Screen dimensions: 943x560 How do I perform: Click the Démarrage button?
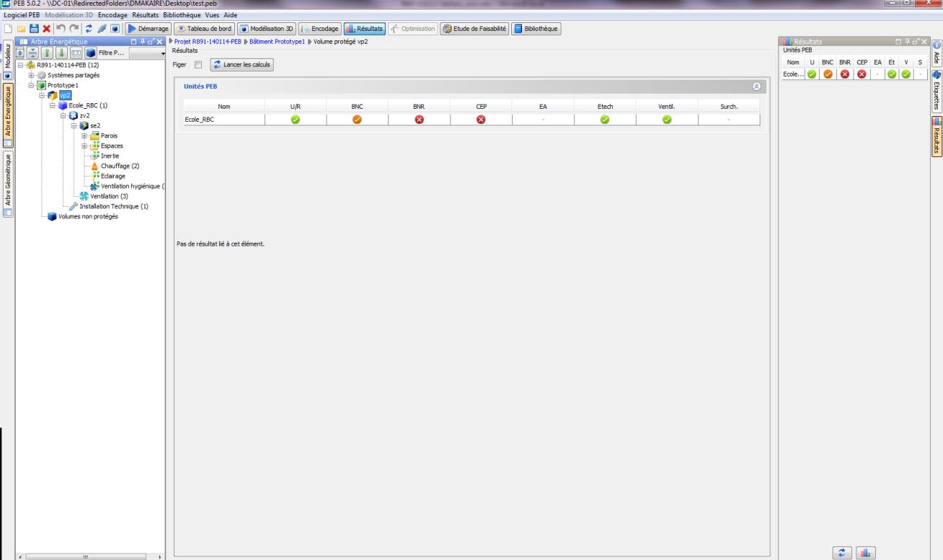point(148,28)
